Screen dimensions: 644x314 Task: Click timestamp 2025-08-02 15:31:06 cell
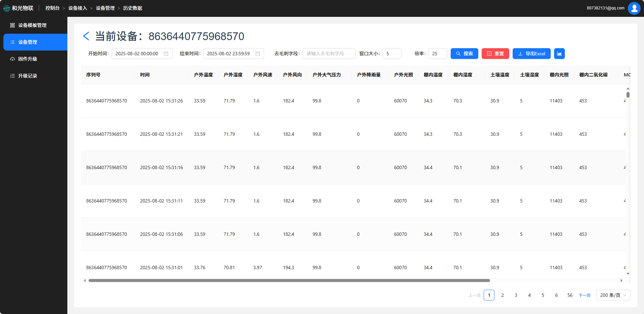pos(161,234)
